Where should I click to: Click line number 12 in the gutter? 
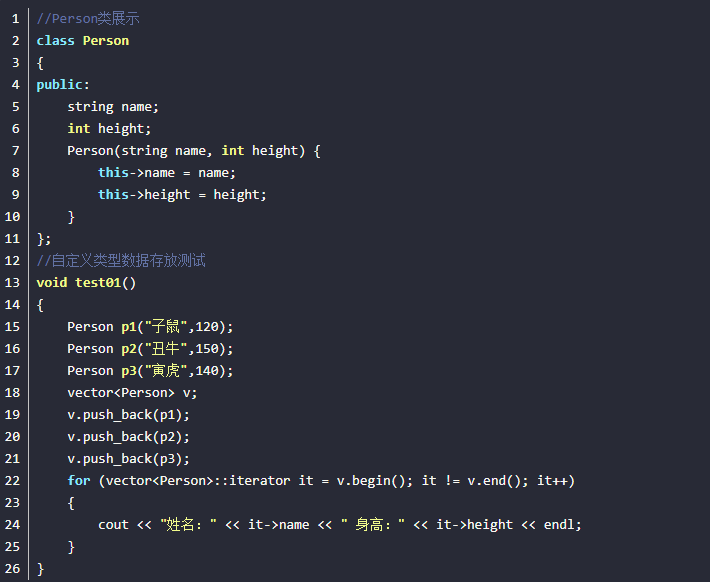click(x=13, y=261)
